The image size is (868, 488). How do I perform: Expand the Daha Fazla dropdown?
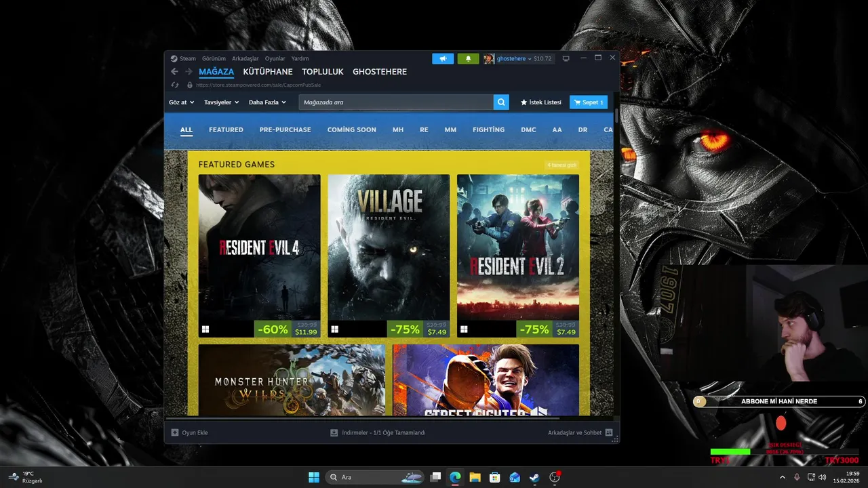coord(267,102)
